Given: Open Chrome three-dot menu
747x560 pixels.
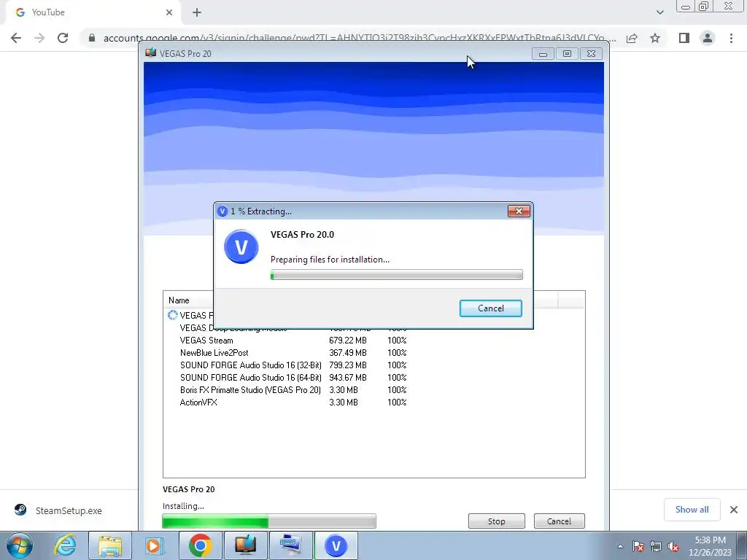Looking at the screenshot, I should coord(731,38).
